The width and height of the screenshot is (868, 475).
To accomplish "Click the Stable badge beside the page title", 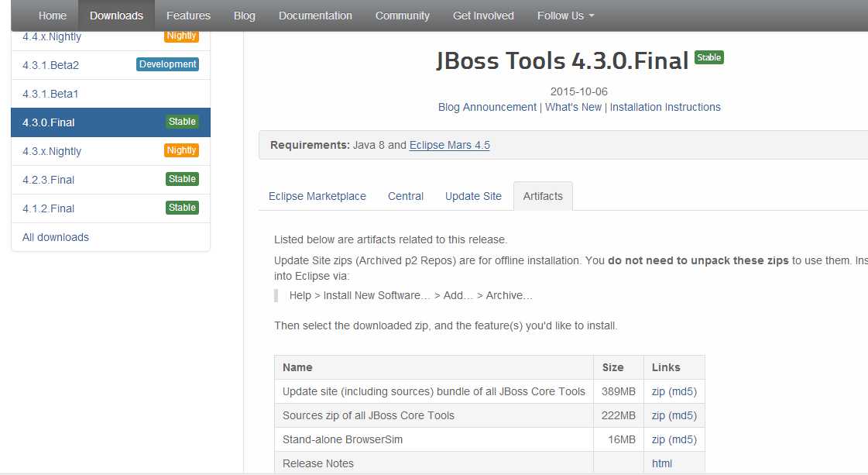I will pyautogui.click(x=709, y=57).
